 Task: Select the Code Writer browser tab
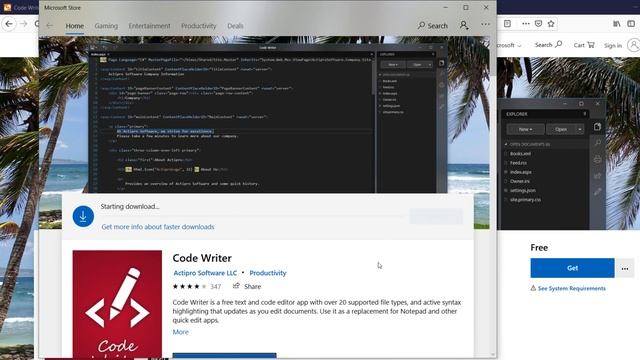tap(20, 7)
